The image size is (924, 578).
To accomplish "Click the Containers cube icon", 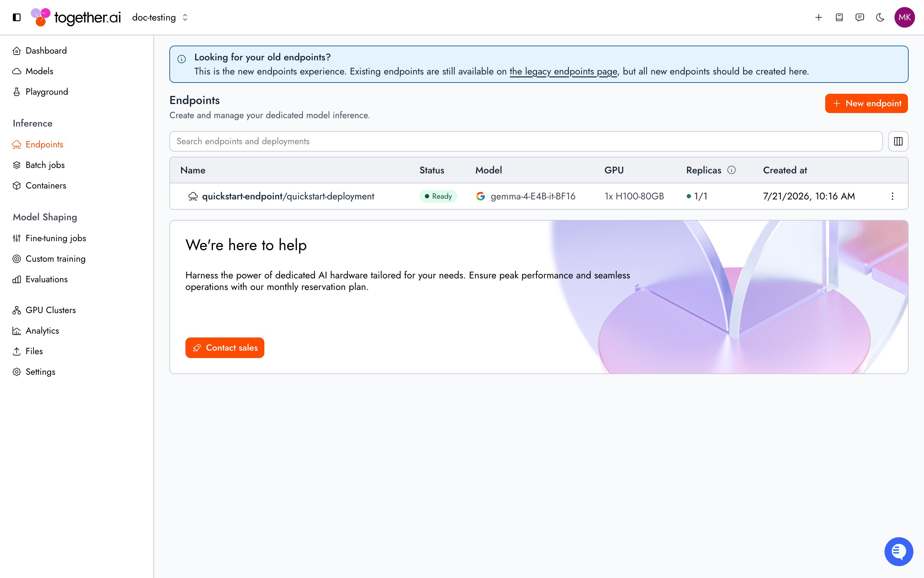I will (16, 186).
